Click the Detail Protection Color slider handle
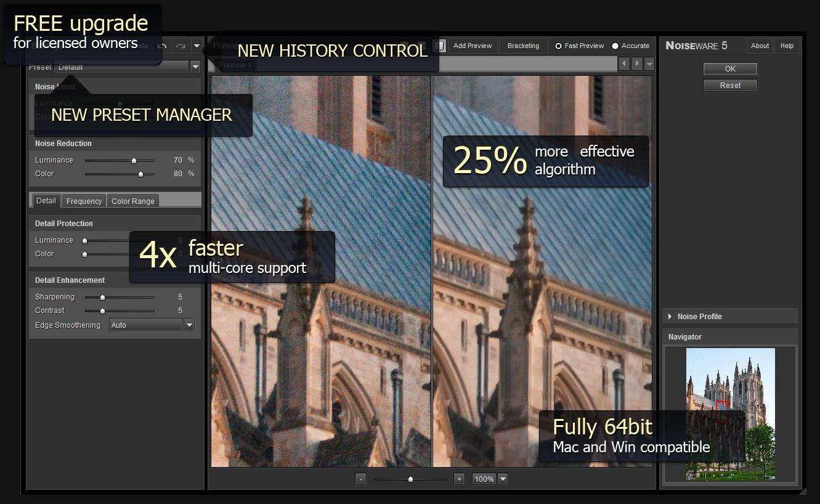Image resolution: width=820 pixels, height=504 pixels. click(x=84, y=254)
